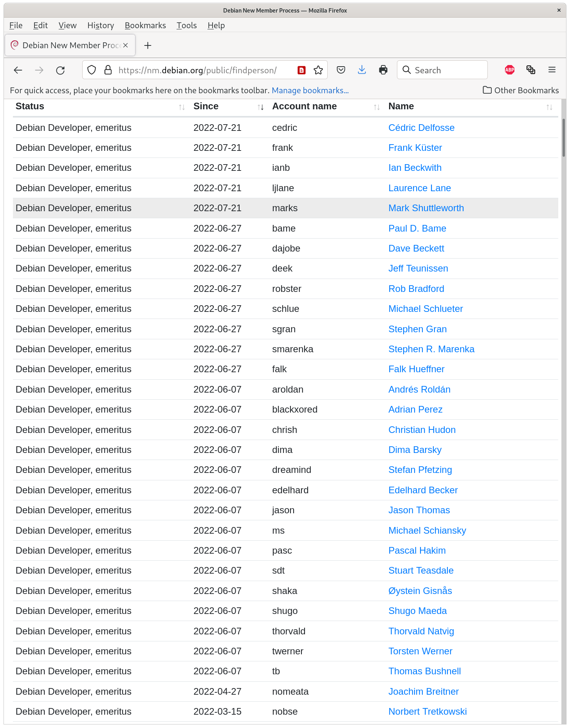Screen dimensions: 570x728
Task: Click the page vertical scrollbar thumb
Action: click(563, 137)
